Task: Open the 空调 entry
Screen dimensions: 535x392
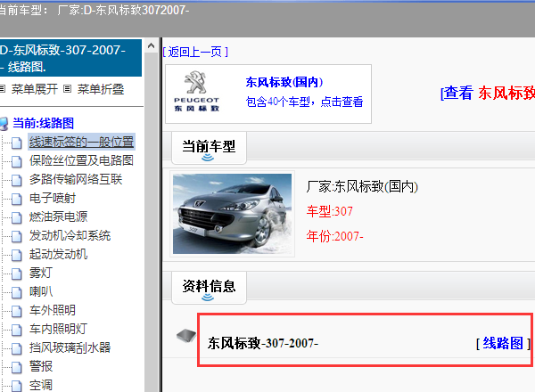Action: coord(41,386)
